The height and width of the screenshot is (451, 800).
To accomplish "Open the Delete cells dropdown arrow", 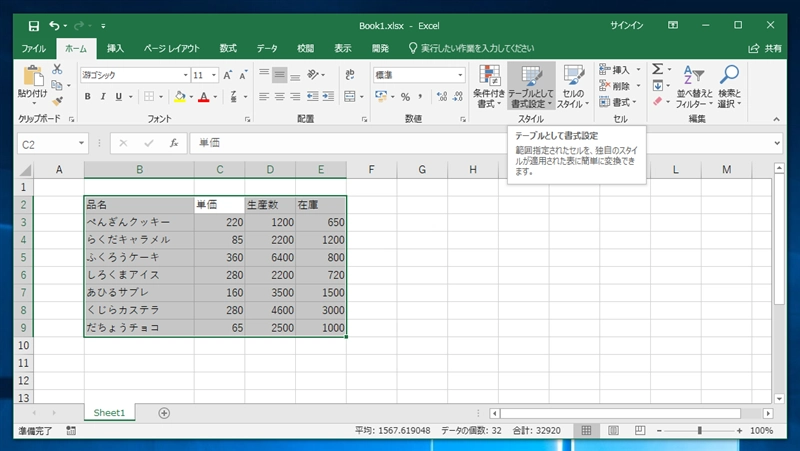I will click(x=638, y=86).
